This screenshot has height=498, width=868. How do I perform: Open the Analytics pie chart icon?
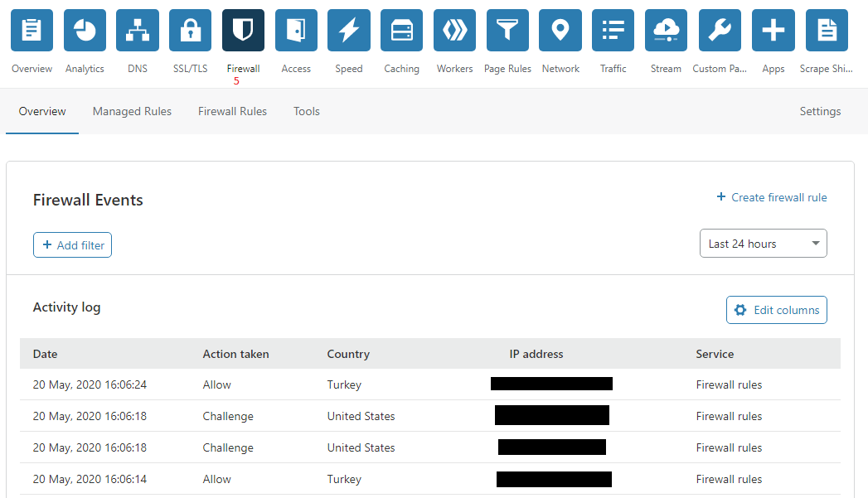85,30
